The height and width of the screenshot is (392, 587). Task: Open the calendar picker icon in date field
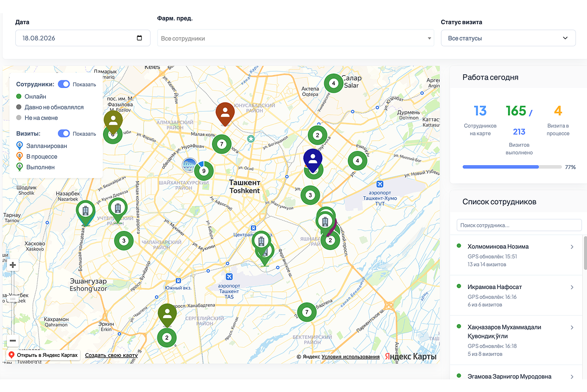pos(140,38)
